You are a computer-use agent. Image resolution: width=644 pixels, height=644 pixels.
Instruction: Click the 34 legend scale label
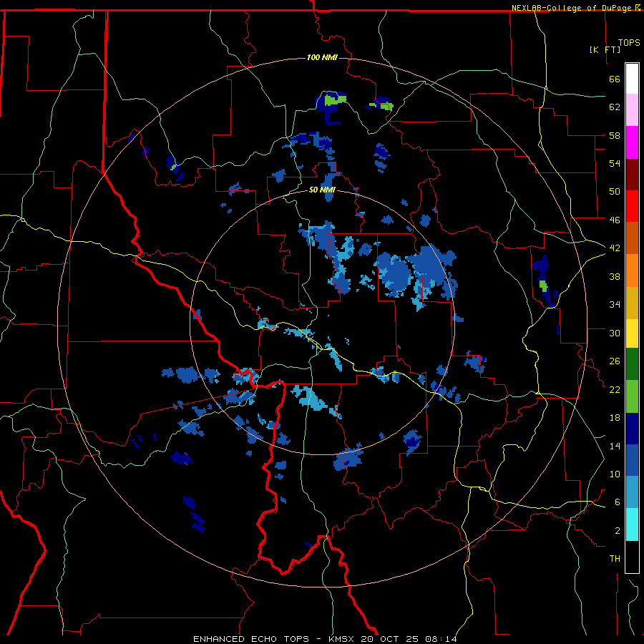615,305
